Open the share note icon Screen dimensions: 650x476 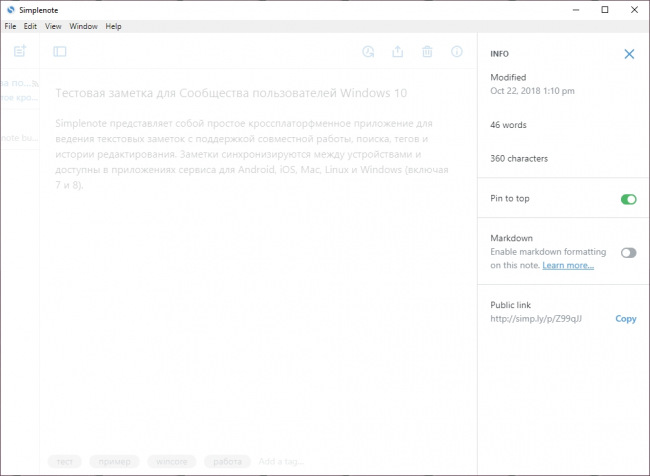pyautogui.click(x=398, y=51)
